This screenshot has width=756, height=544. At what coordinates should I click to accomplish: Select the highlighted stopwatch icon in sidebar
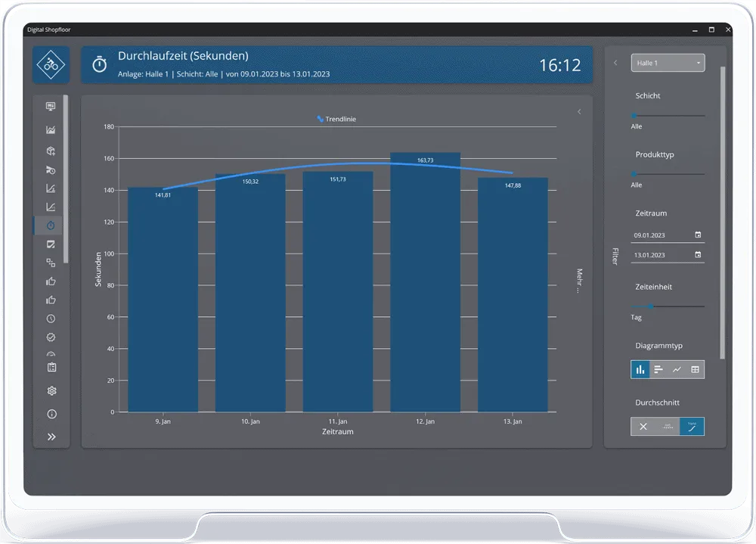[51, 225]
